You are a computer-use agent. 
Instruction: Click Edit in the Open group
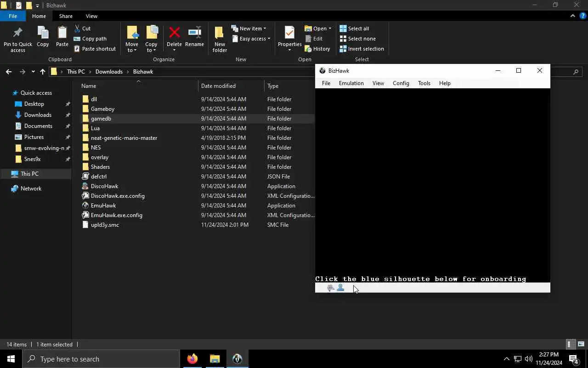pos(314,39)
